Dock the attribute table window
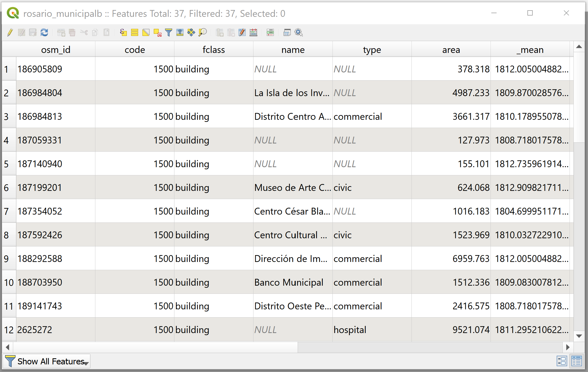This screenshot has height=372, width=588. [x=287, y=33]
